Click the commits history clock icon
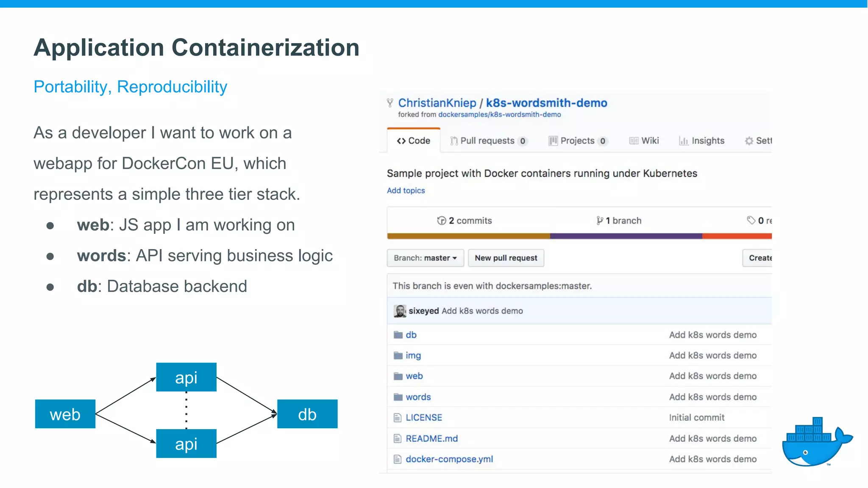The image size is (868, 488). click(441, 221)
